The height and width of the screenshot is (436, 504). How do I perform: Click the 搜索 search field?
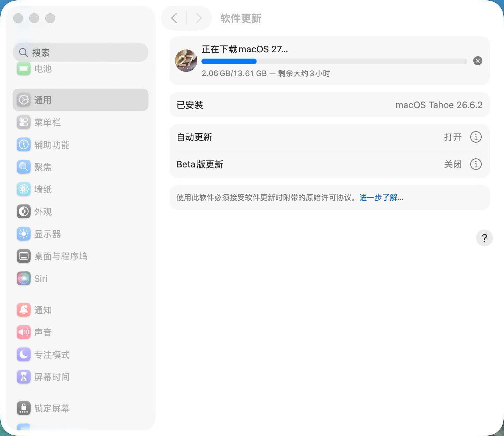pyautogui.click(x=81, y=52)
